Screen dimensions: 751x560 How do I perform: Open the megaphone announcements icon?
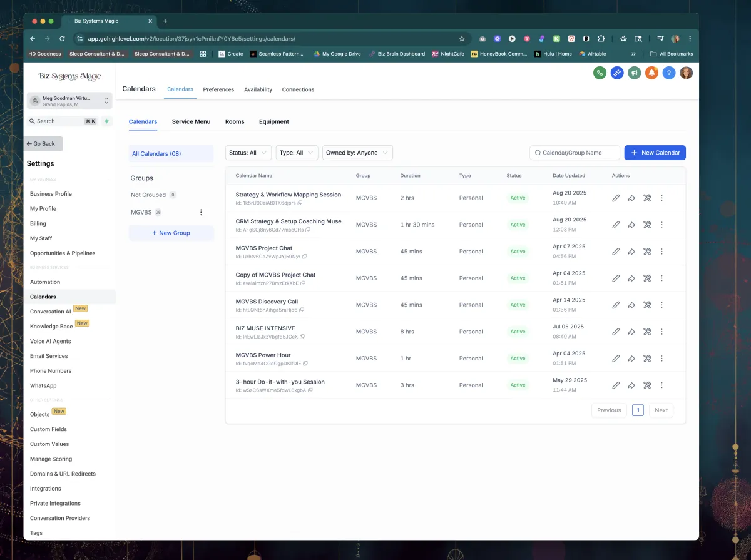635,73
